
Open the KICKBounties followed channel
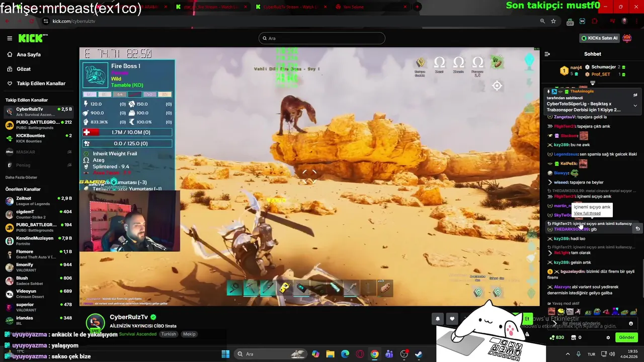pyautogui.click(x=39, y=138)
